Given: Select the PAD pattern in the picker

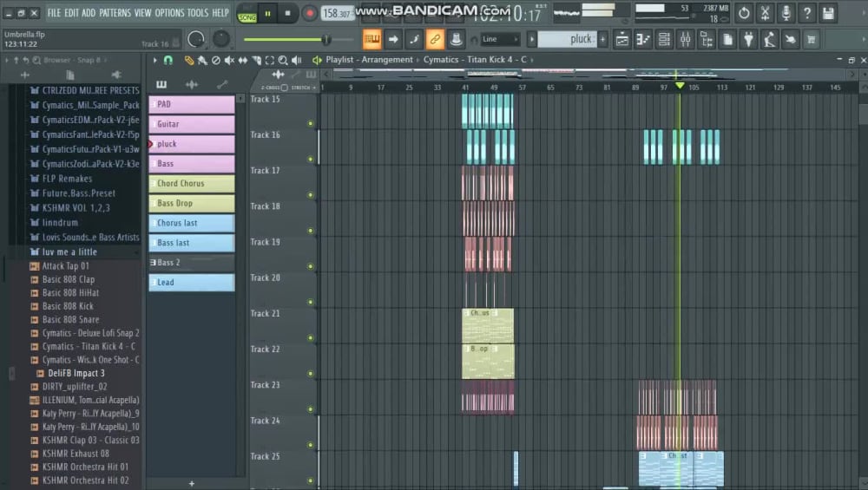Looking at the screenshot, I should click(x=192, y=104).
